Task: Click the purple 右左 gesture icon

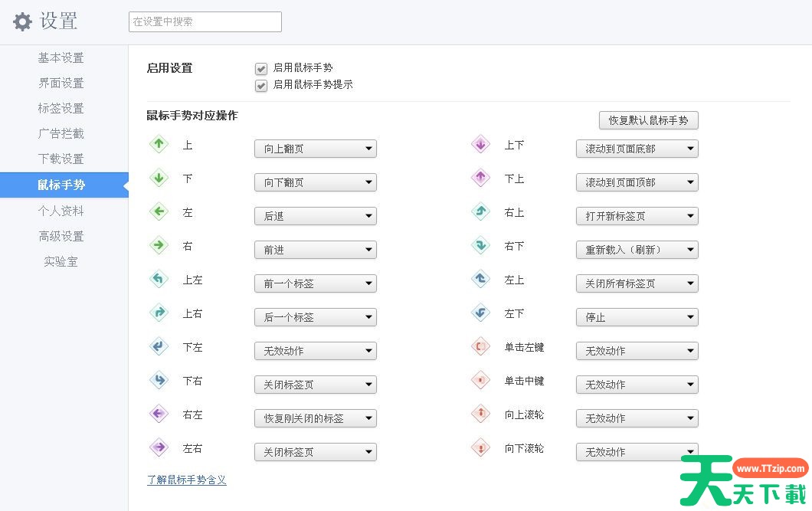Action: click(159, 414)
